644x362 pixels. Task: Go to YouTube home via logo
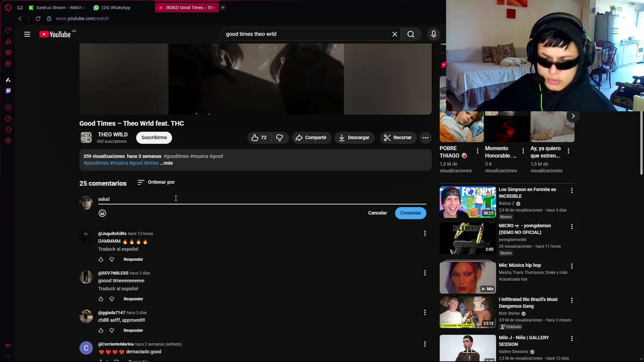pos(55,34)
